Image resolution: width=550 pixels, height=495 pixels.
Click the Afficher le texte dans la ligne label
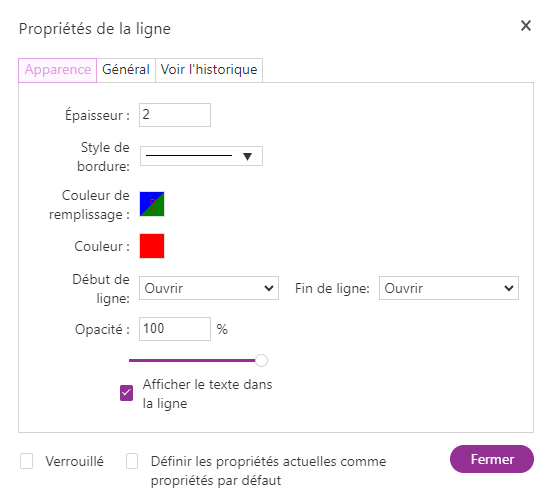pos(207,394)
